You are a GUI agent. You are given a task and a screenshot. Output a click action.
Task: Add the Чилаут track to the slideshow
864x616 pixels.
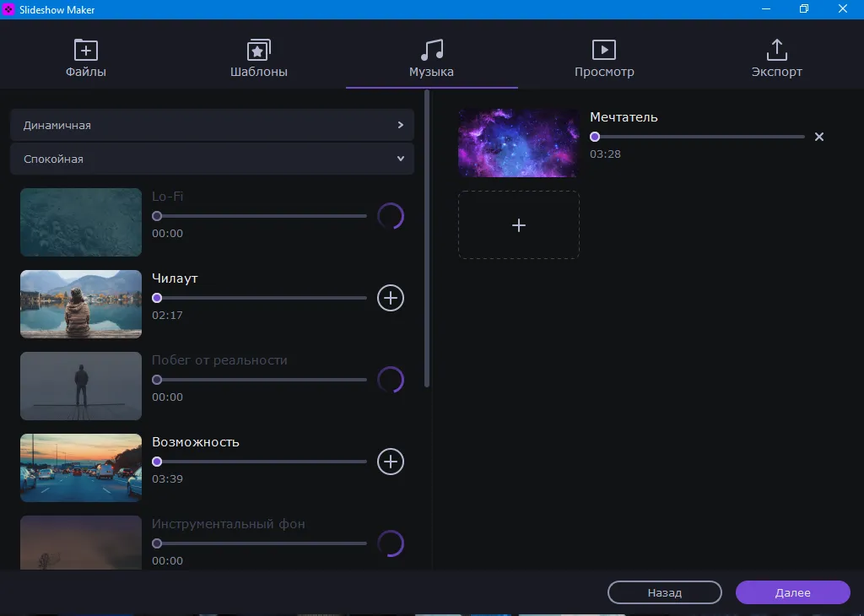[x=390, y=298]
